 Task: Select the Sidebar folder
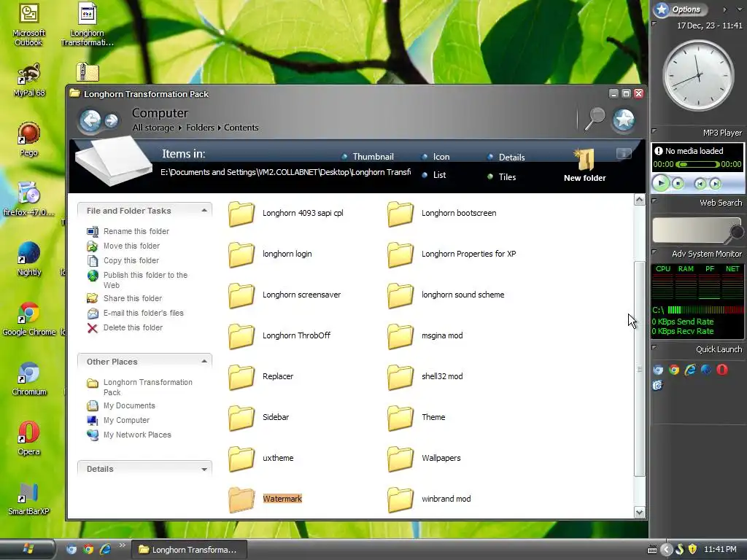click(259, 418)
